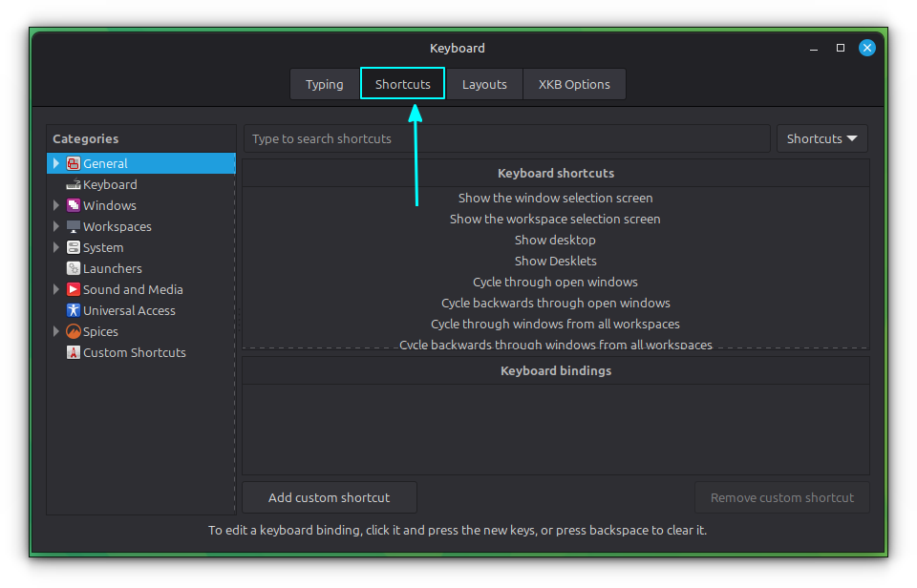Click the Remove custom shortcut button
Screen dimensions: 917x588
781,496
